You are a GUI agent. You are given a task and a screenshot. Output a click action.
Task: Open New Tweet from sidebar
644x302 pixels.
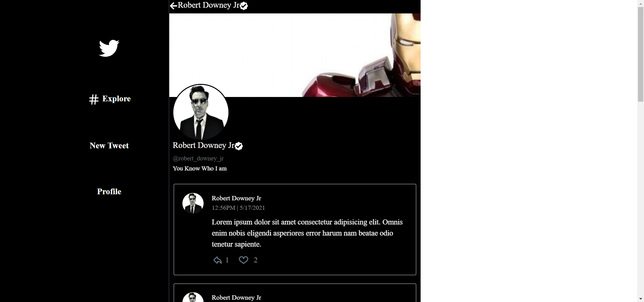coord(109,146)
